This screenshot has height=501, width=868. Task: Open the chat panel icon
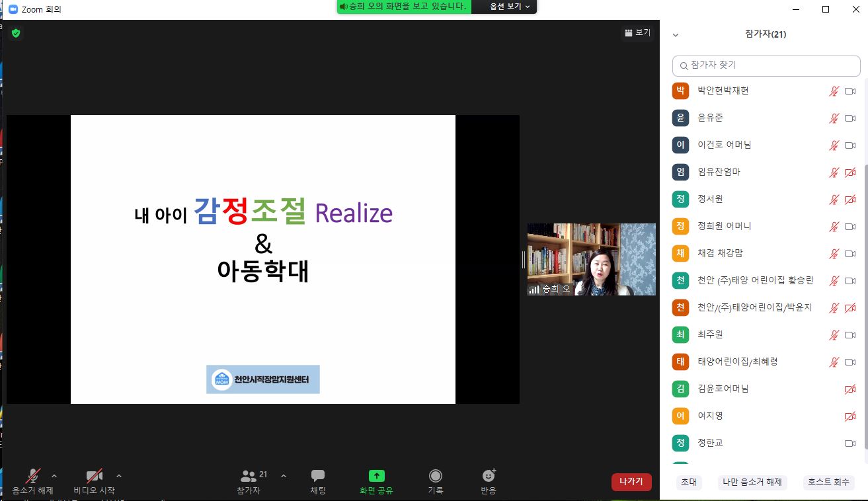[318, 476]
